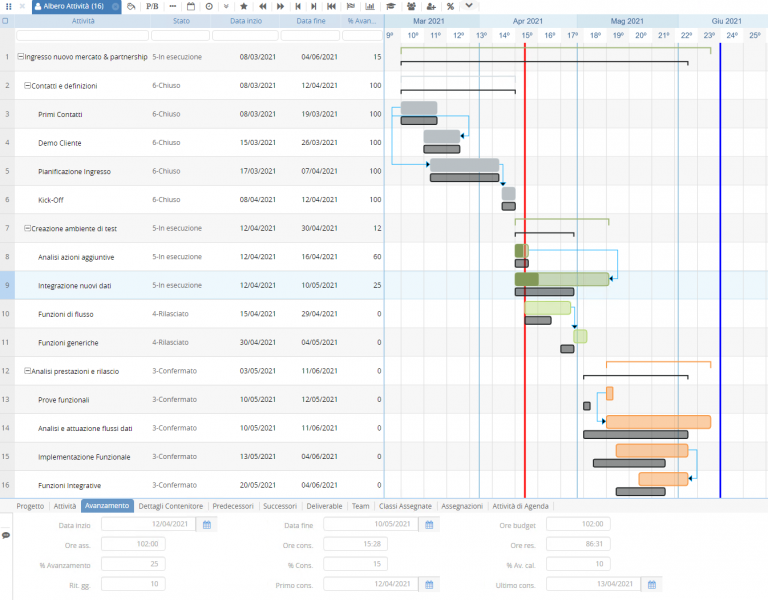This screenshot has height=600, width=768.
Task: Toggle the select-all checkbox in grid header
Action: pos(5,21)
